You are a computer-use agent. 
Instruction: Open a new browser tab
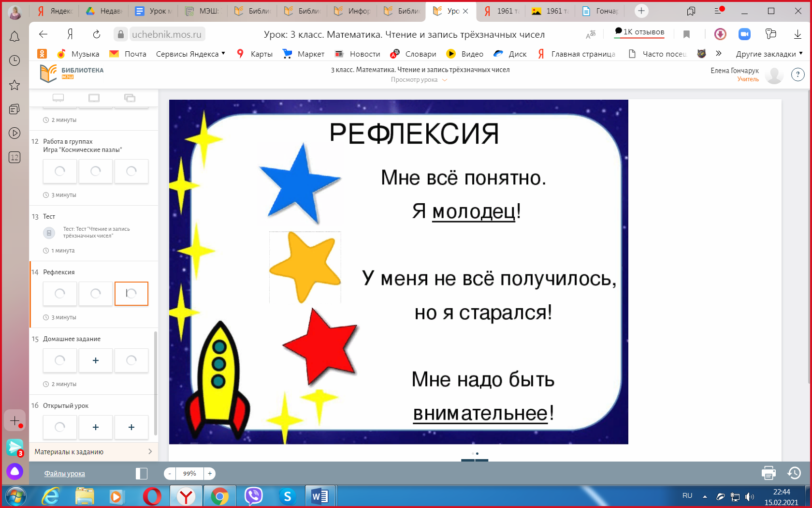(x=641, y=11)
